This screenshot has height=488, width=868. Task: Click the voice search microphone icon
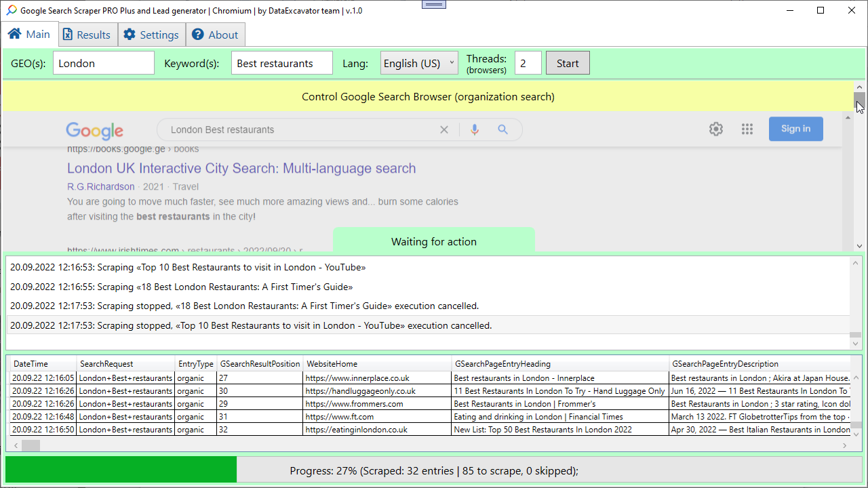point(475,129)
